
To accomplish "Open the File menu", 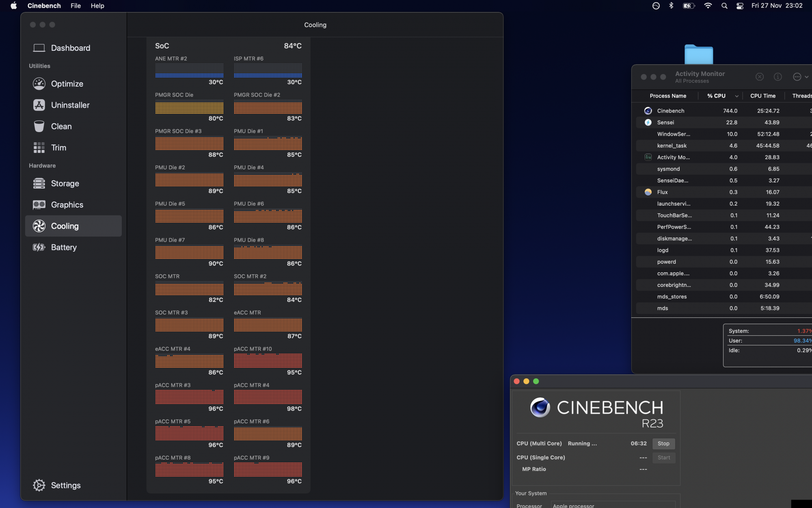I will pyautogui.click(x=76, y=6).
